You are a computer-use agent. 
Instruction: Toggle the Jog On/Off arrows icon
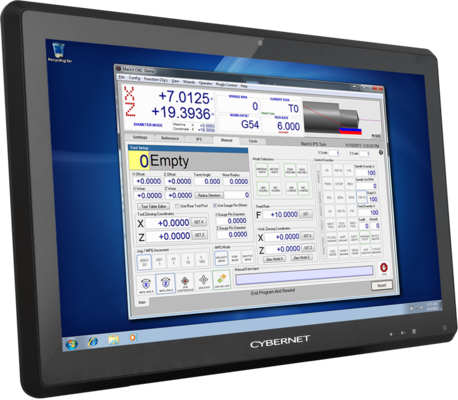click(222, 280)
